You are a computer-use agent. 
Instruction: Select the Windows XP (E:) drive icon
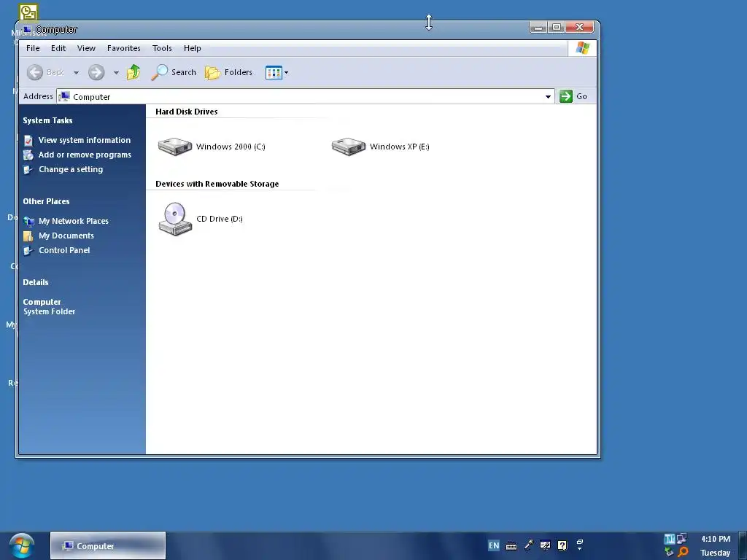(x=349, y=146)
